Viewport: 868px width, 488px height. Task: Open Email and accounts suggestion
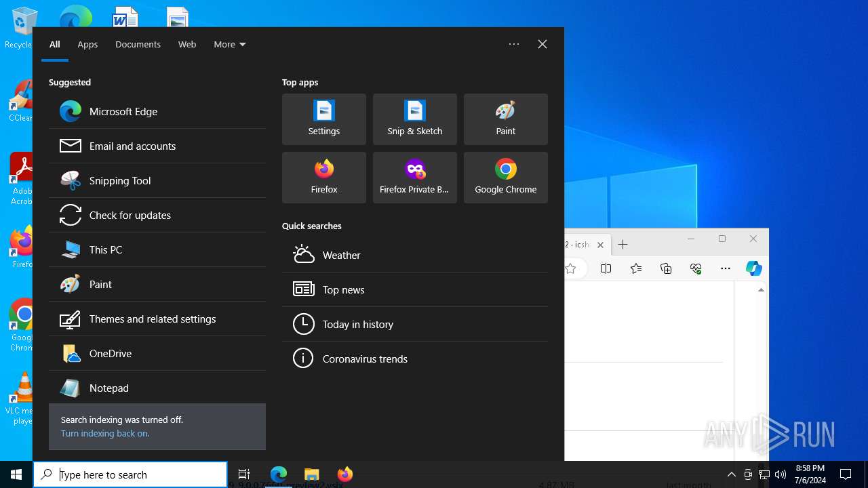click(157, 146)
